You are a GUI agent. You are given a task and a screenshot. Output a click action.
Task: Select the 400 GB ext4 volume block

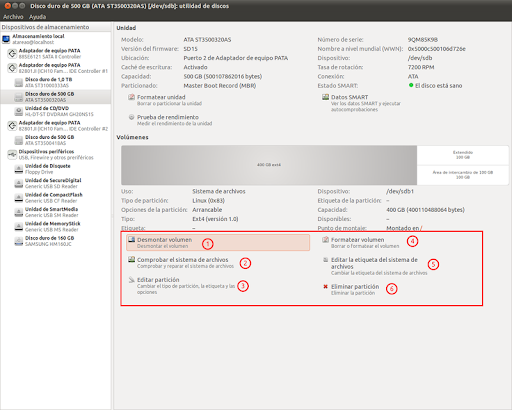pyautogui.click(x=269, y=165)
